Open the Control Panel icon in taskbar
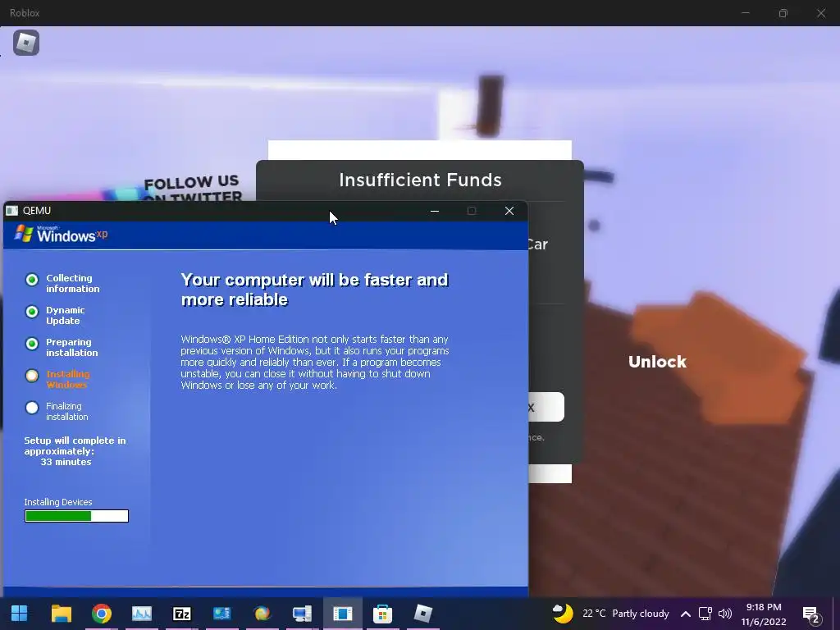 tap(221, 614)
